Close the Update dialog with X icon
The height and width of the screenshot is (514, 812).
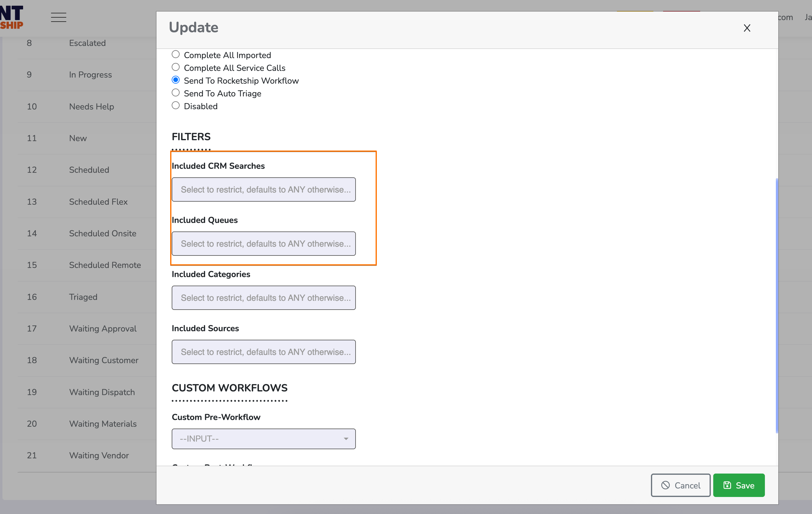coord(747,28)
